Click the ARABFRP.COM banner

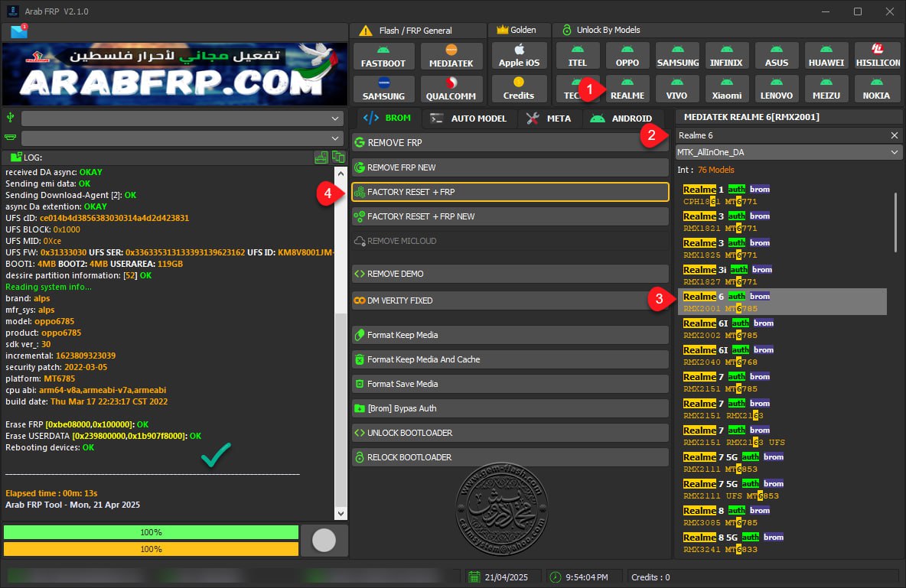point(174,74)
